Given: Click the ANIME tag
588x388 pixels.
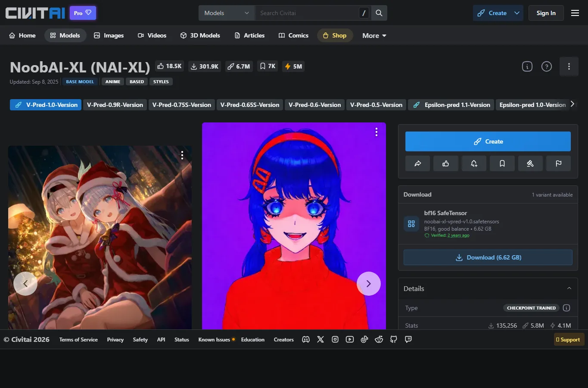Looking at the screenshot, I should point(113,81).
